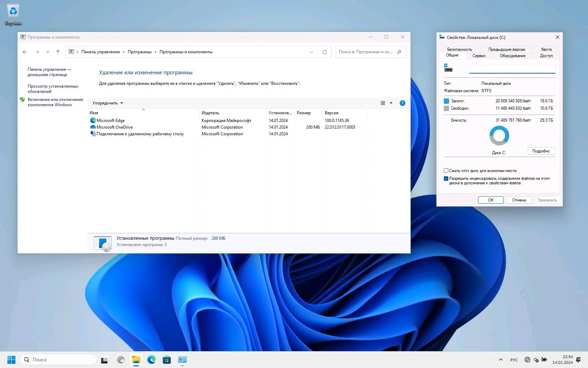Screen dimensions: 588x368
Task: Switch to Общие tab
Action: pyautogui.click(x=452, y=55)
